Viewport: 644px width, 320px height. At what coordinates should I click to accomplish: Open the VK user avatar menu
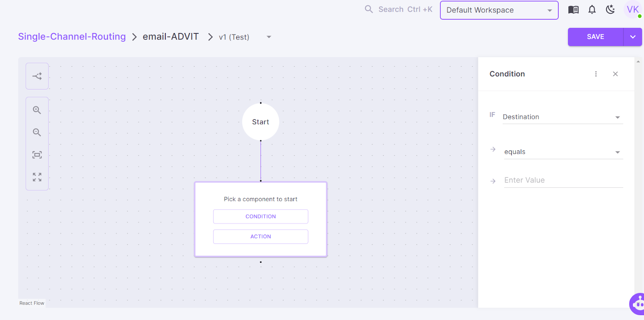tap(633, 10)
